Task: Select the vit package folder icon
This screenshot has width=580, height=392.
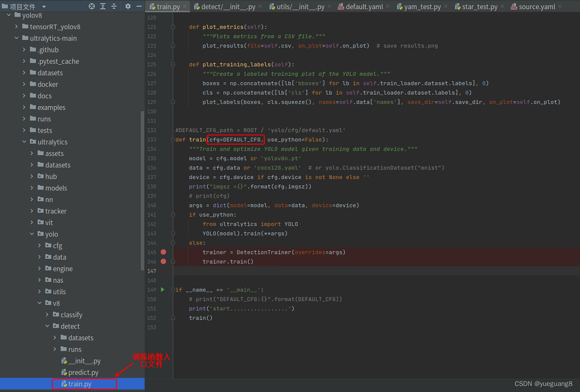Action: tap(40, 222)
